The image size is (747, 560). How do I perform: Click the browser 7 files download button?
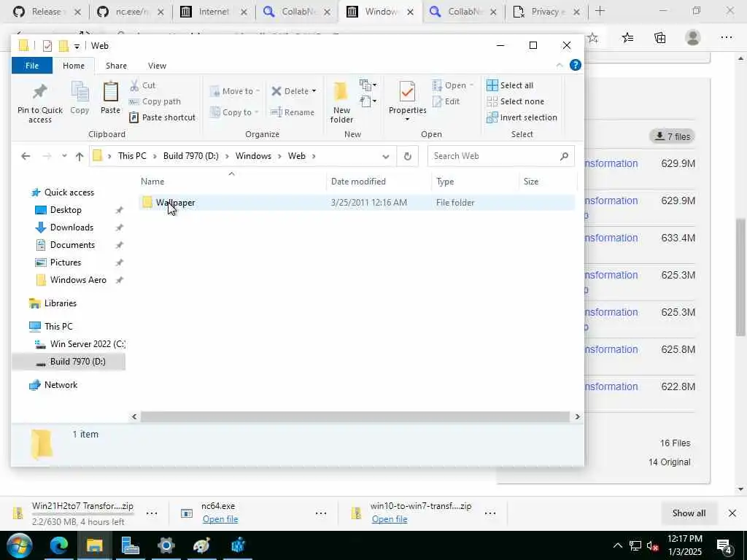click(x=672, y=136)
